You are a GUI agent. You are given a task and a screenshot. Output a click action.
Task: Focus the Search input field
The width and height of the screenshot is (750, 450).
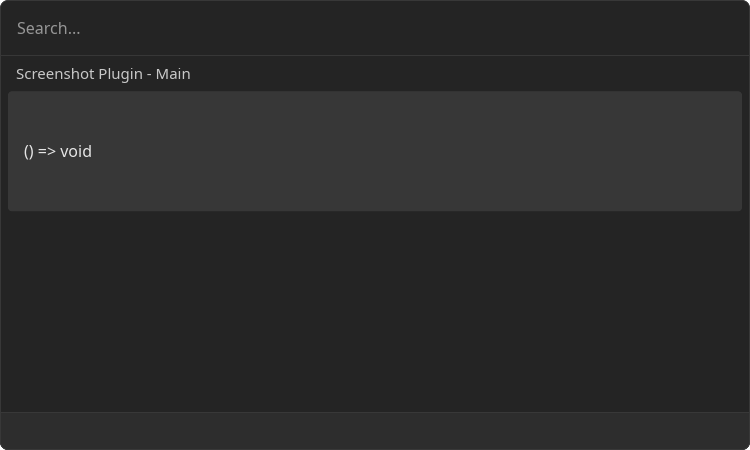coord(375,28)
